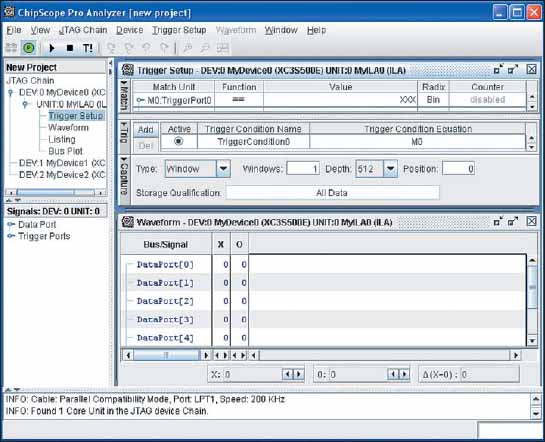Click the disabled Counter cell

pyautogui.click(x=487, y=100)
